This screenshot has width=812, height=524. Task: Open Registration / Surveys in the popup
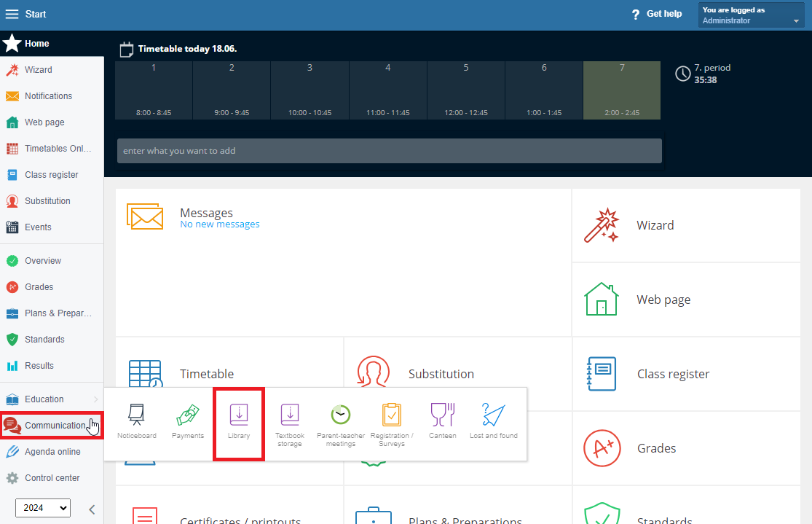(392, 425)
